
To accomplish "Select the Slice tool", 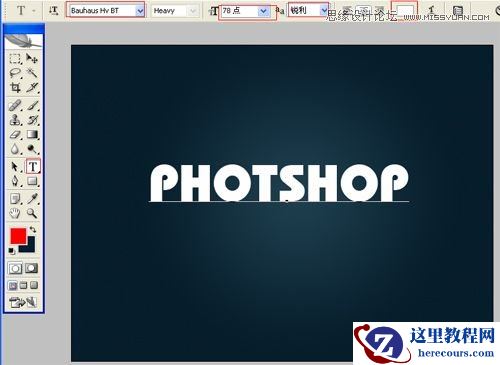I will click(x=32, y=87).
